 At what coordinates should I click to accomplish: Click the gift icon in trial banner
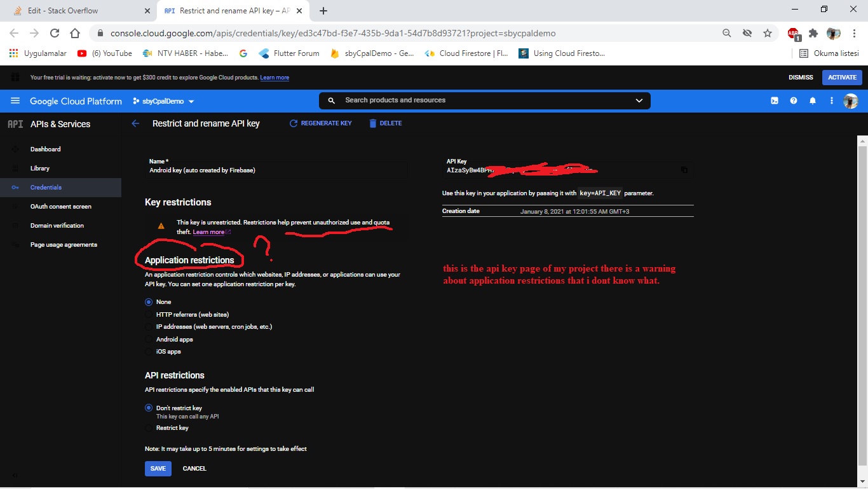click(15, 78)
